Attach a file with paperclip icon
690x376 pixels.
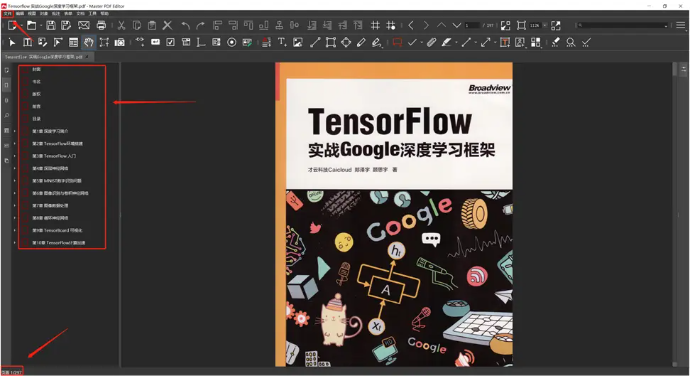pyautogui.click(x=431, y=43)
